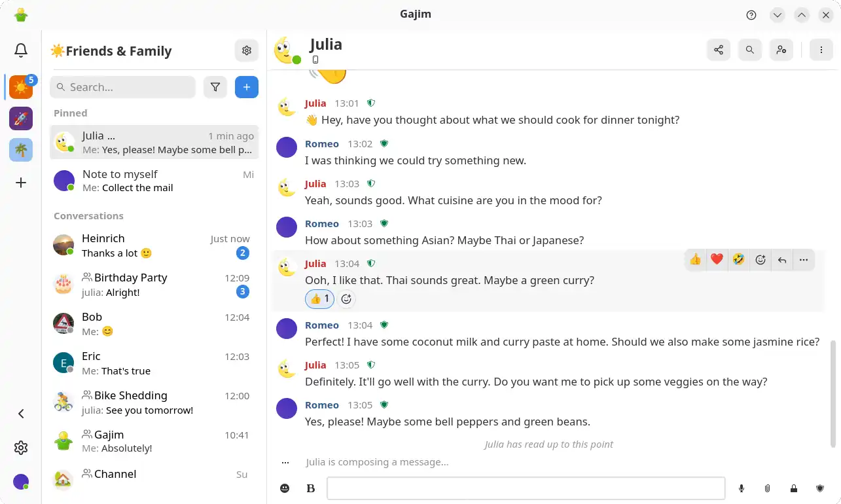
Task: Search within the Julia conversation
Action: 750,50
